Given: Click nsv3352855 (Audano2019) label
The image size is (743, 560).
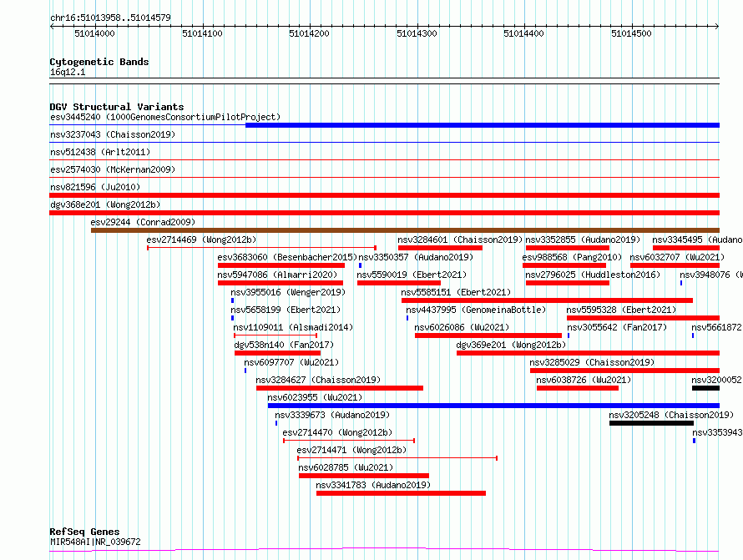Looking at the screenshot, I should tap(583, 240).
